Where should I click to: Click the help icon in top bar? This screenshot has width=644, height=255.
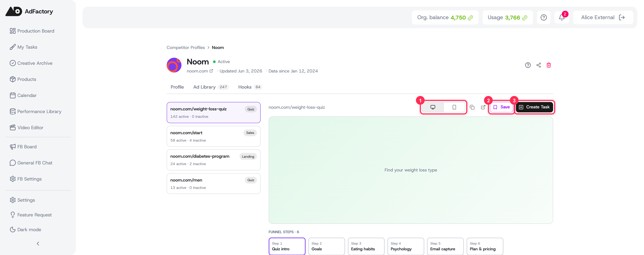(x=544, y=17)
